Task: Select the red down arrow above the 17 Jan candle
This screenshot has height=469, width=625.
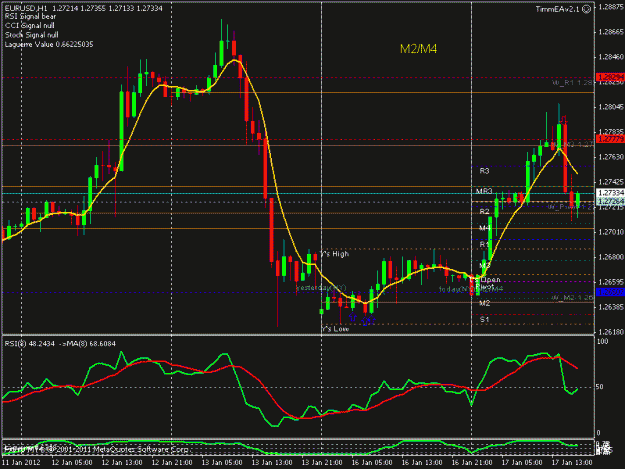Action: coord(564,118)
